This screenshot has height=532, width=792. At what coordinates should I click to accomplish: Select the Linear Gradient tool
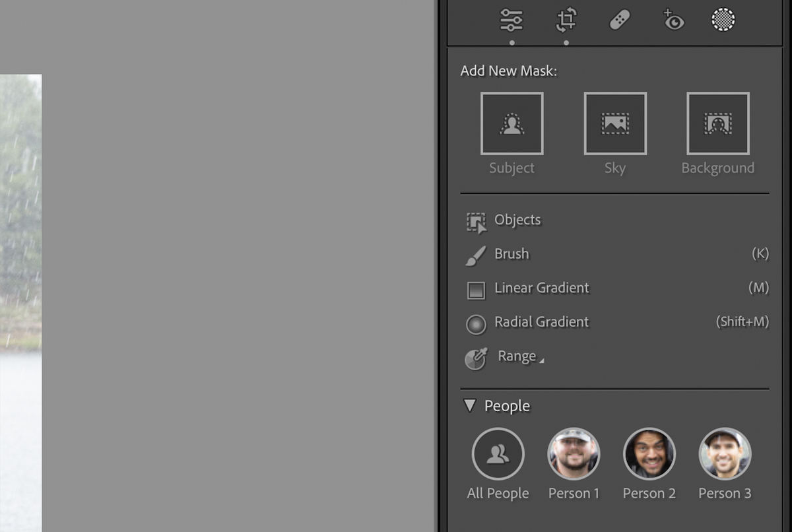click(541, 288)
